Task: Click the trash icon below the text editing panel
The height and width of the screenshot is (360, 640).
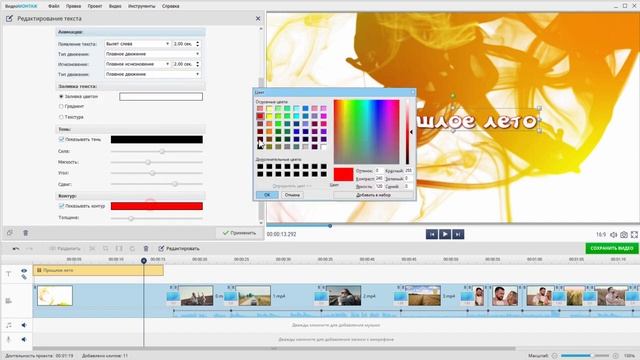Action: click(x=25, y=233)
